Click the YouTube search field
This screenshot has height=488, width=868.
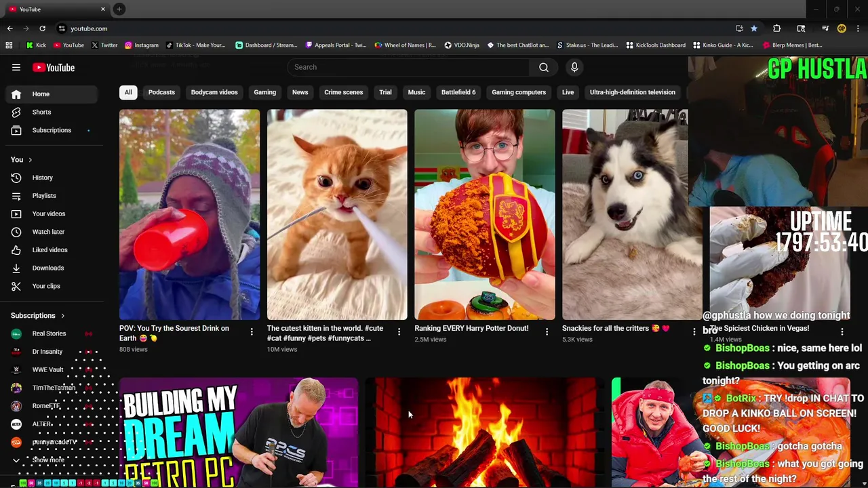pos(409,67)
